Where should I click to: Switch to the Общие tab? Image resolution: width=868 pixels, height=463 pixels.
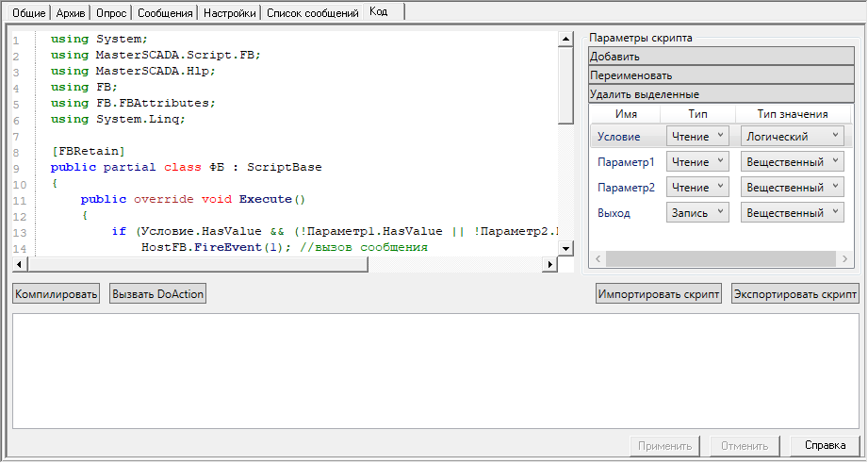pyautogui.click(x=29, y=13)
